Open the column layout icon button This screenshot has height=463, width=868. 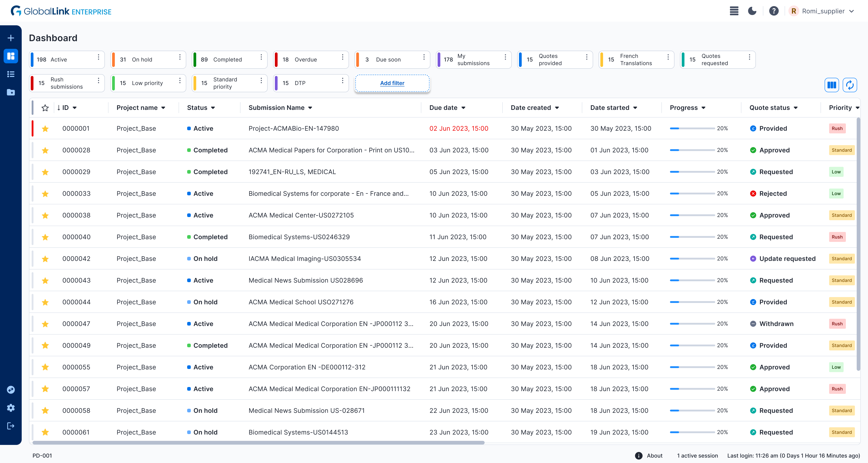pos(831,85)
